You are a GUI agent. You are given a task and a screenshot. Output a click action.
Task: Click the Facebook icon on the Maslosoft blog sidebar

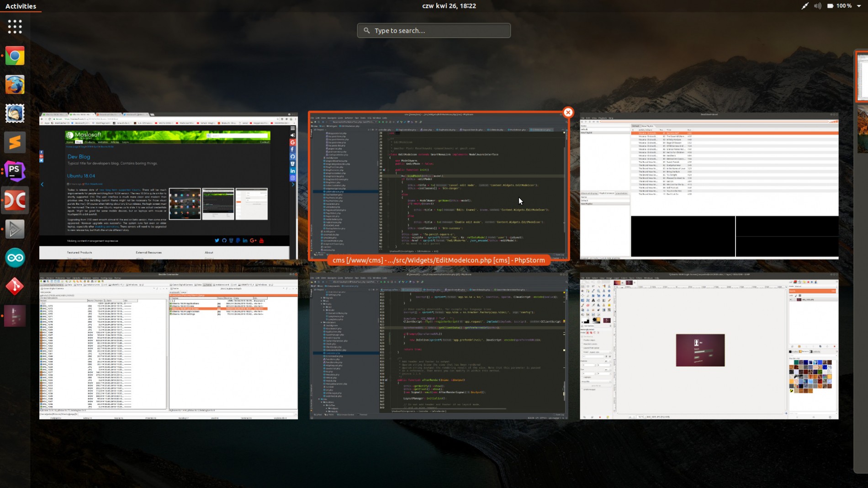(x=292, y=149)
